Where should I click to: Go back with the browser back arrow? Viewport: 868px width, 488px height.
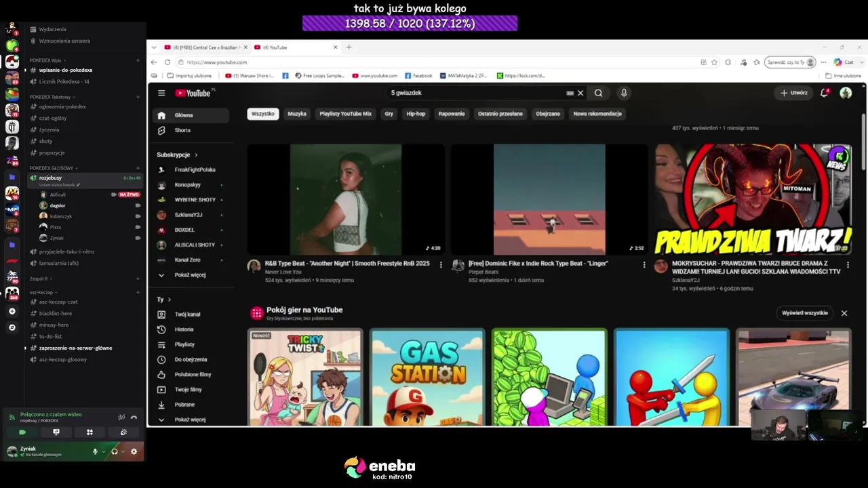point(154,62)
